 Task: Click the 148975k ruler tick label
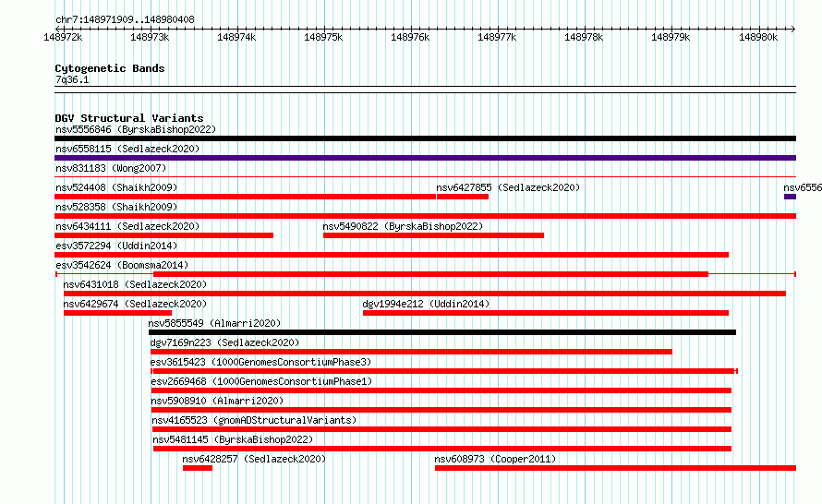click(x=323, y=37)
